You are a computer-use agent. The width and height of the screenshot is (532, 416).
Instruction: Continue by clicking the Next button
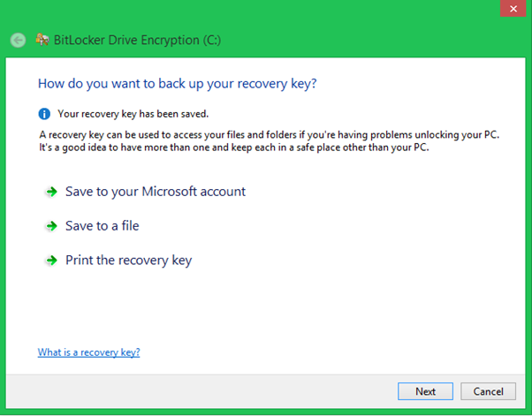coord(425,391)
